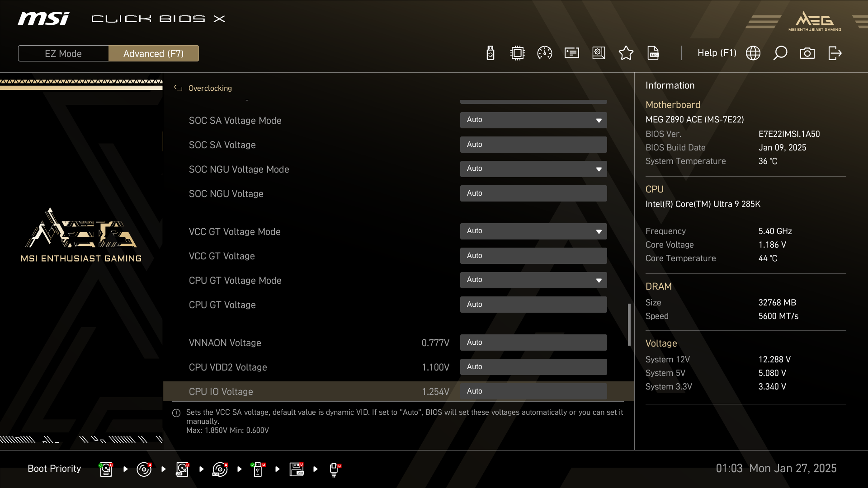Click the exit door arrow icon
Screen dimensions: 868x488
835,53
